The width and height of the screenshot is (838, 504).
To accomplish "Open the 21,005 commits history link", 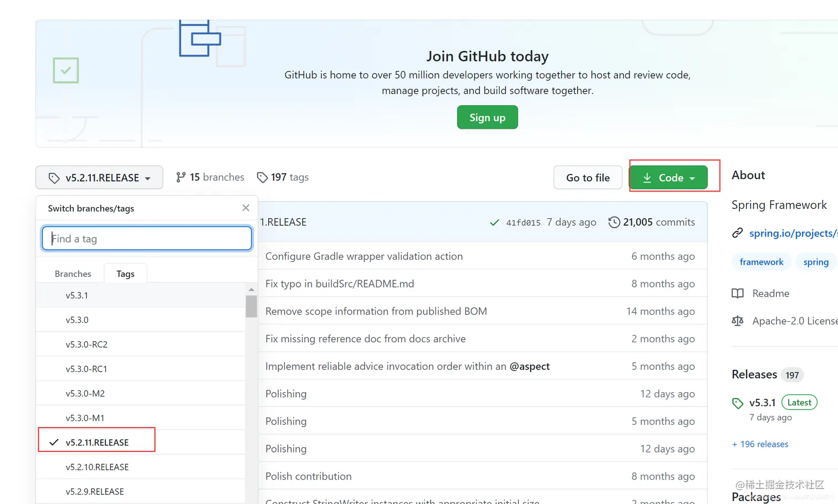I will pyautogui.click(x=652, y=222).
